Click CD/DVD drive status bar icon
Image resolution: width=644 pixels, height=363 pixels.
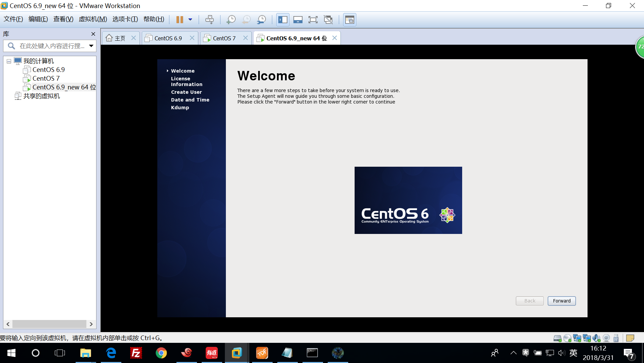(567, 338)
